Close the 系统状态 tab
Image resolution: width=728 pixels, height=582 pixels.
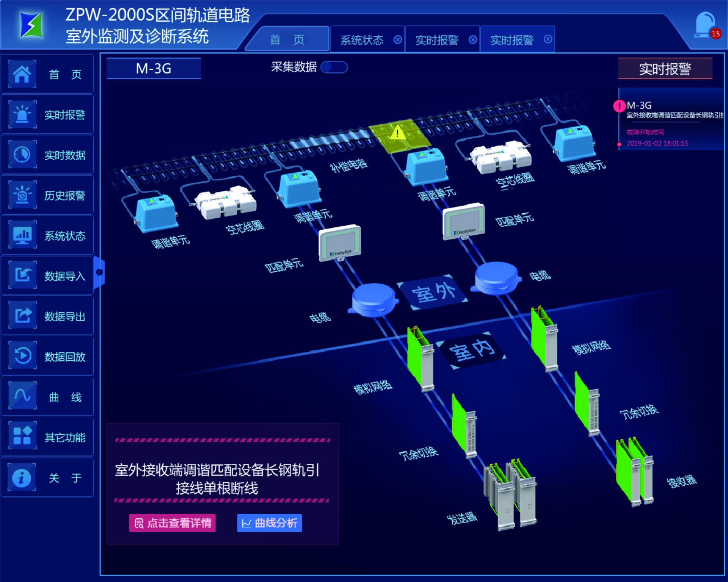[397, 39]
